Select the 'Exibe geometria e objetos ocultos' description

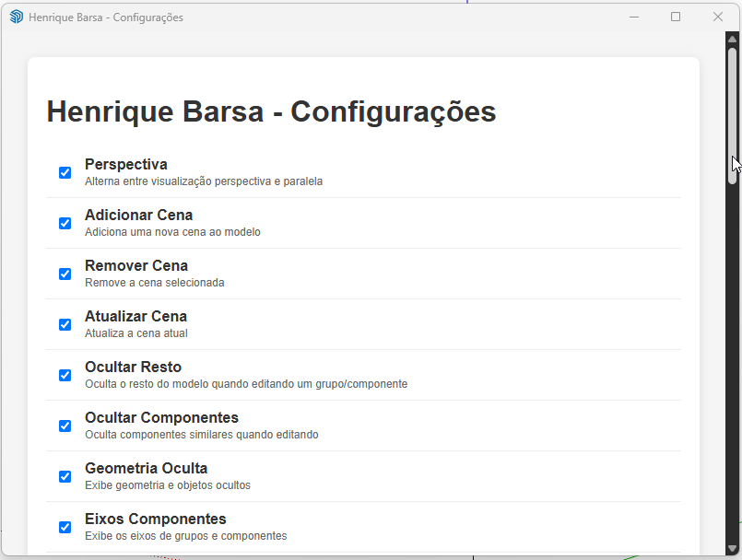pos(167,485)
